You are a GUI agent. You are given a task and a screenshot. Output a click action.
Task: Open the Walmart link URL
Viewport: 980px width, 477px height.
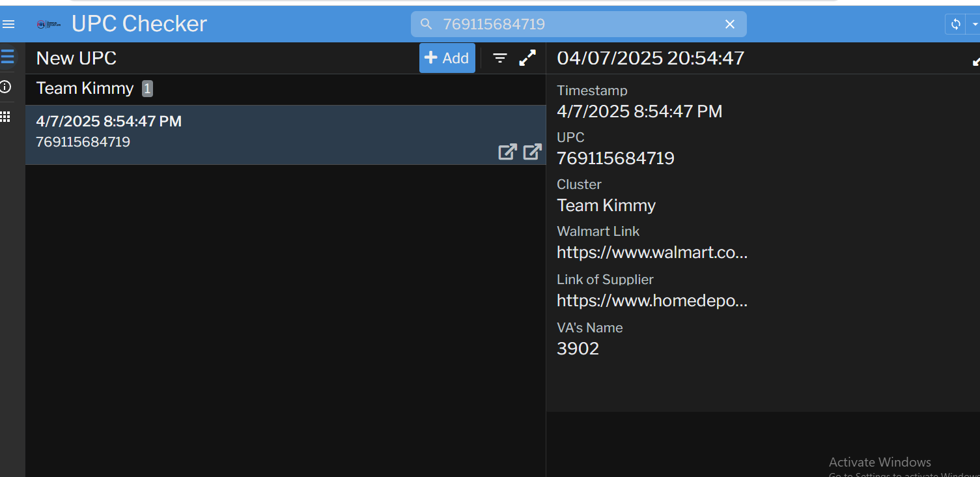pos(652,252)
